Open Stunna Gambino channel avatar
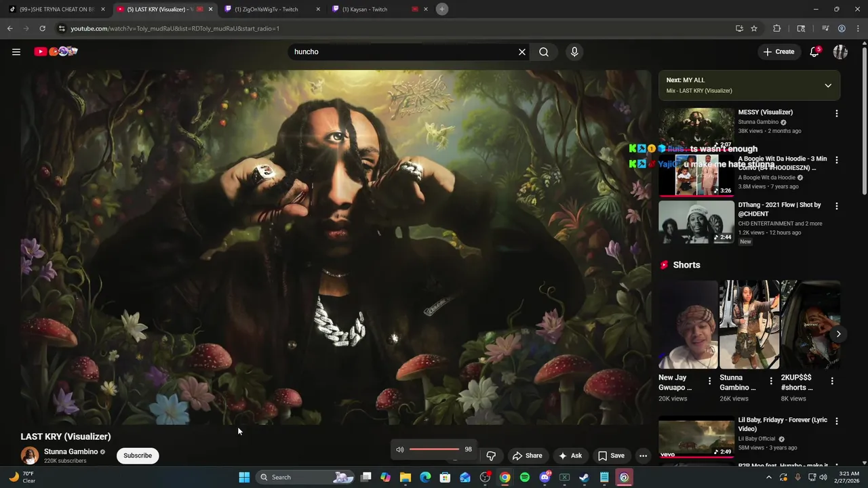Image resolution: width=868 pixels, height=488 pixels. pos(30,455)
